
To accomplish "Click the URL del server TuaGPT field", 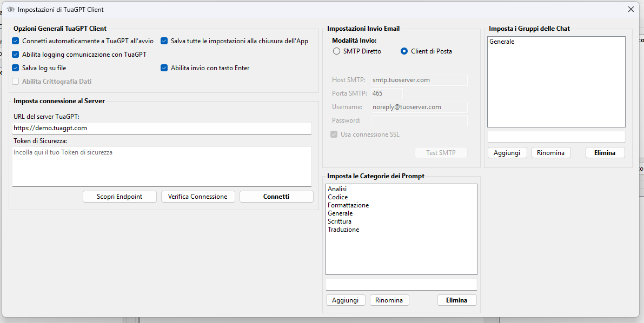I will [x=161, y=129].
